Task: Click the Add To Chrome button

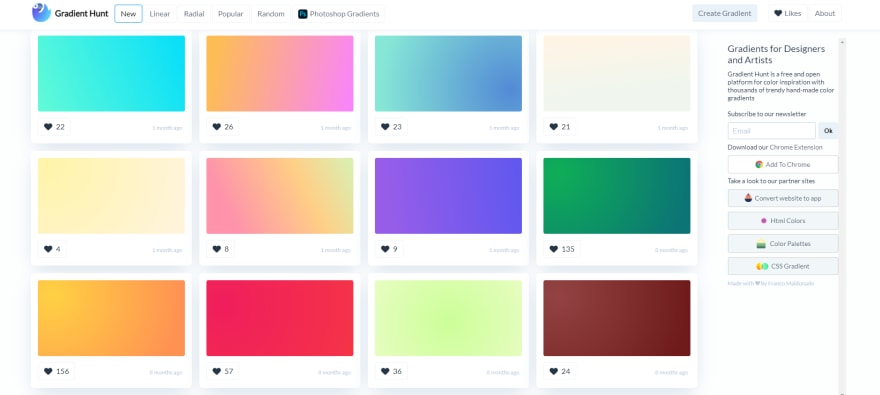Action: [783, 164]
